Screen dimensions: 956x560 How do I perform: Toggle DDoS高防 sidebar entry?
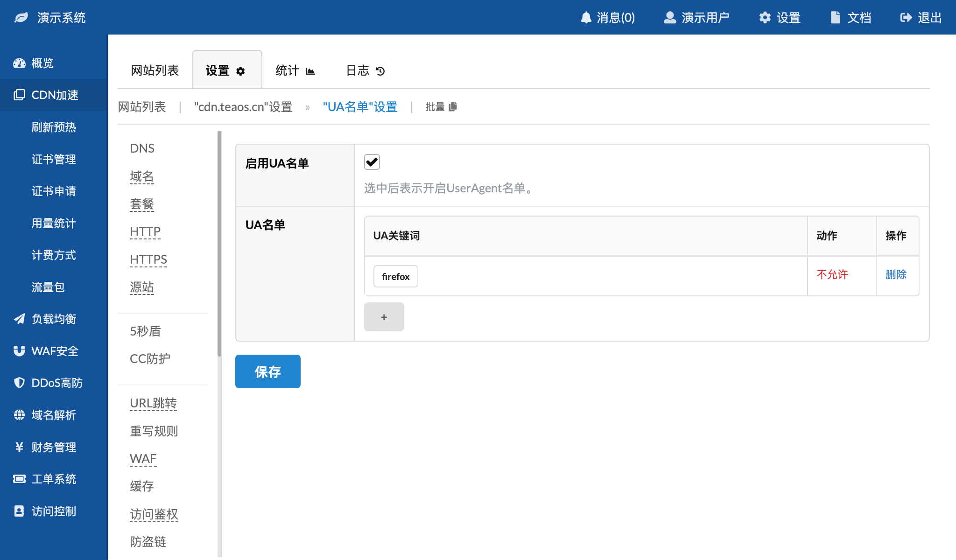pyautogui.click(x=57, y=383)
